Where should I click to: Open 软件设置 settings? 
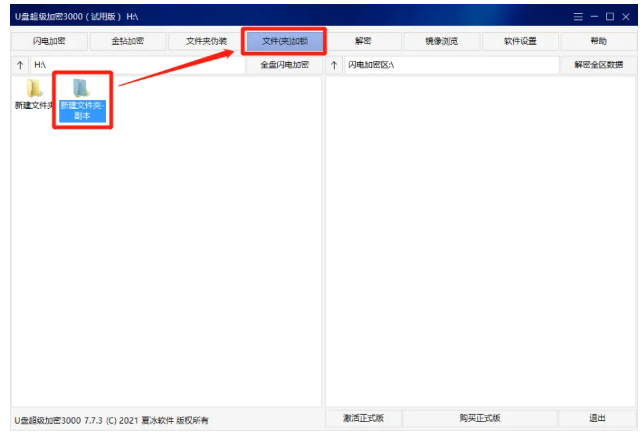click(520, 41)
